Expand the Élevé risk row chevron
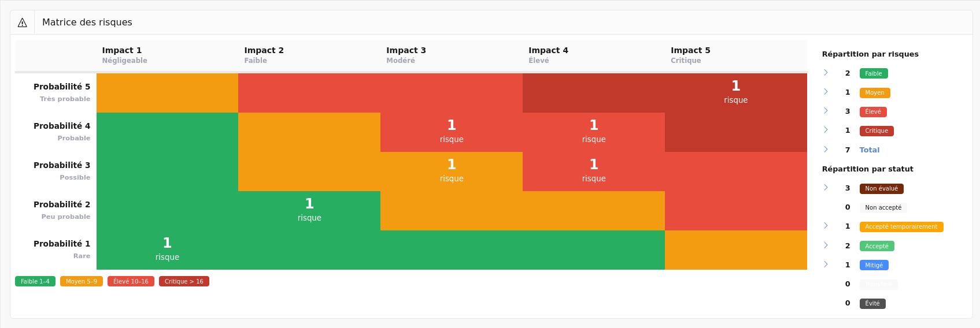The height and width of the screenshot is (328, 980). (826, 111)
